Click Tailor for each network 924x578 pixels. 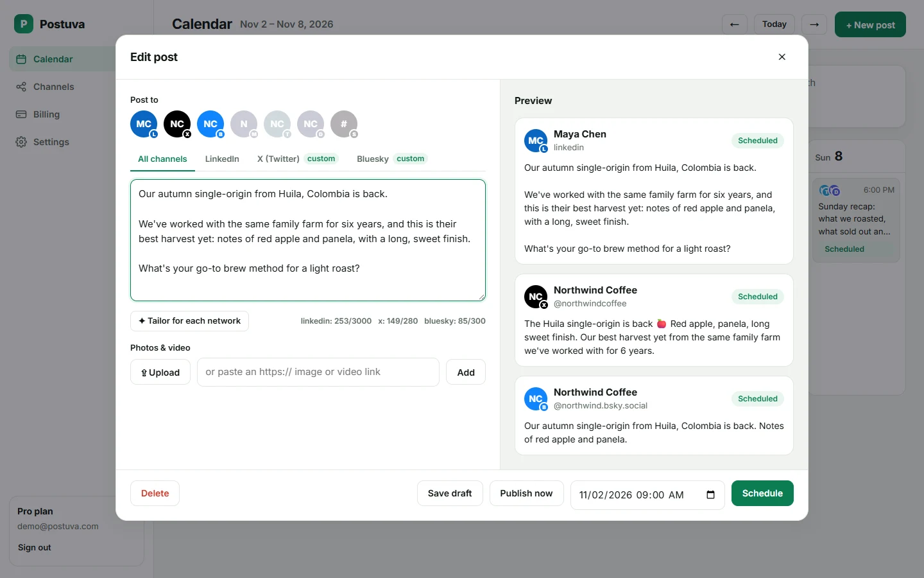[189, 321]
